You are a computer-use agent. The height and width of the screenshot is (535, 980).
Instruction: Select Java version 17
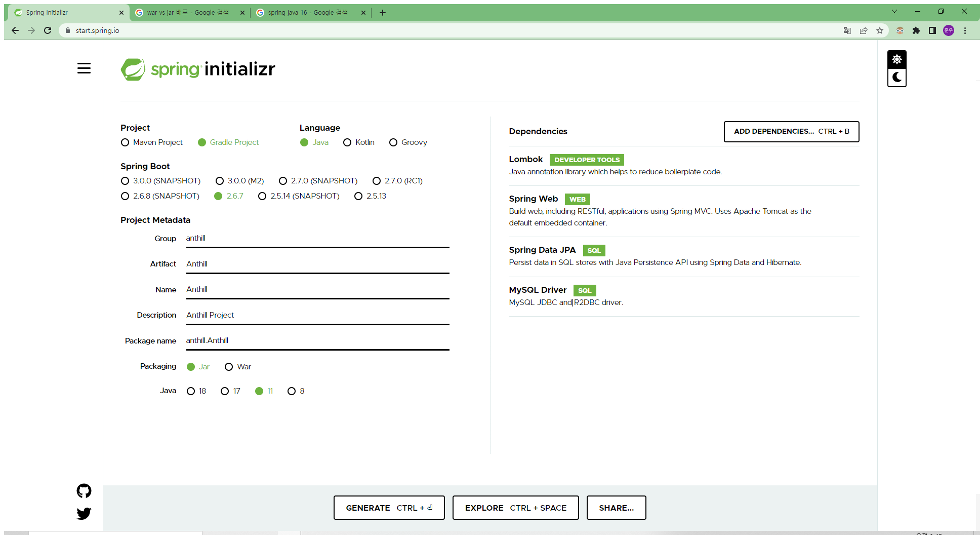(231, 391)
